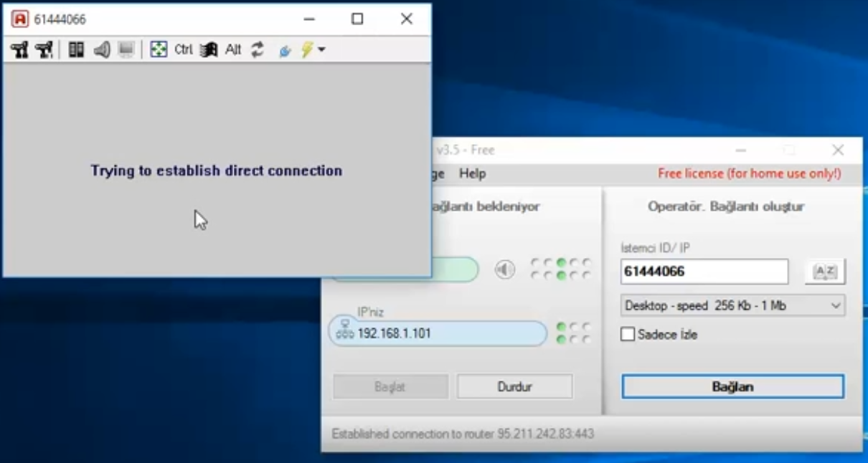Click the round speaker icon in the main window
This screenshot has width=868, height=463.
pyautogui.click(x=505, y=269)
